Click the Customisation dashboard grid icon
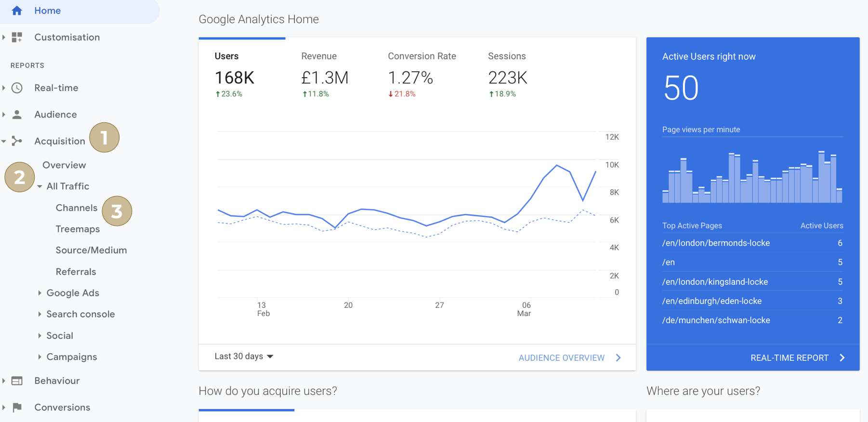The height and width of the screenshot is (422, 868). click(17, 37)
